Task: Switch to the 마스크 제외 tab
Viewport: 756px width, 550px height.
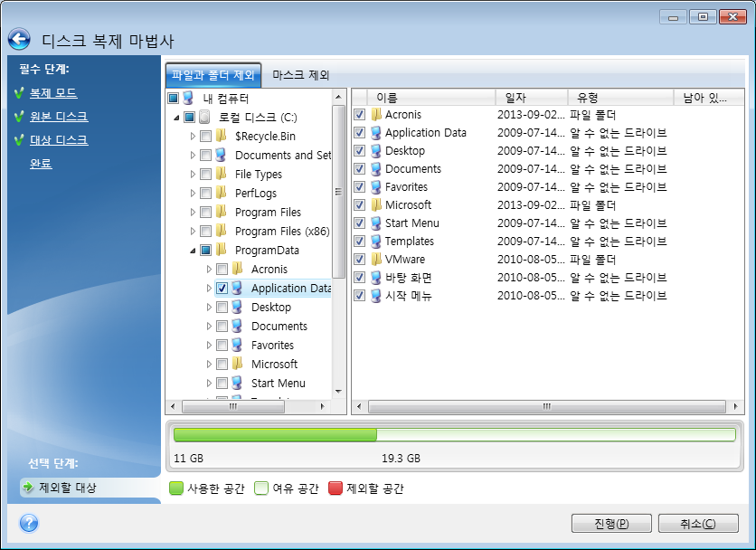Action: (x=300, y=75)
